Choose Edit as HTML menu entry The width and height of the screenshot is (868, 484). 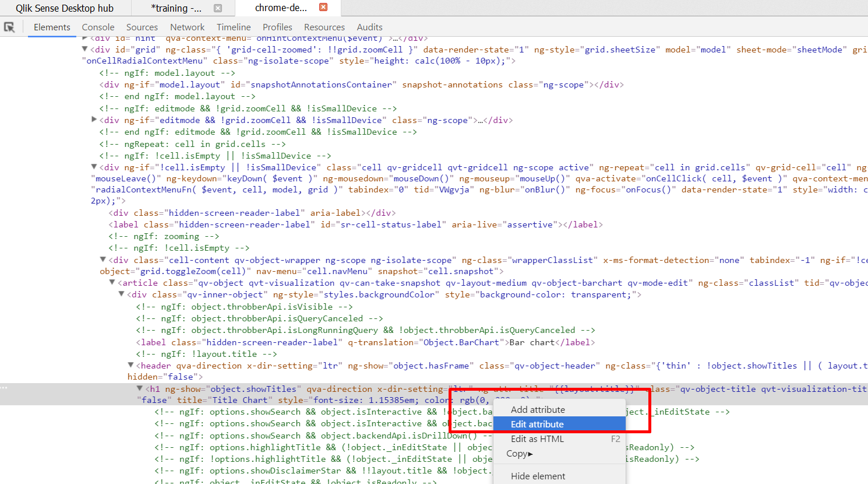537,439
